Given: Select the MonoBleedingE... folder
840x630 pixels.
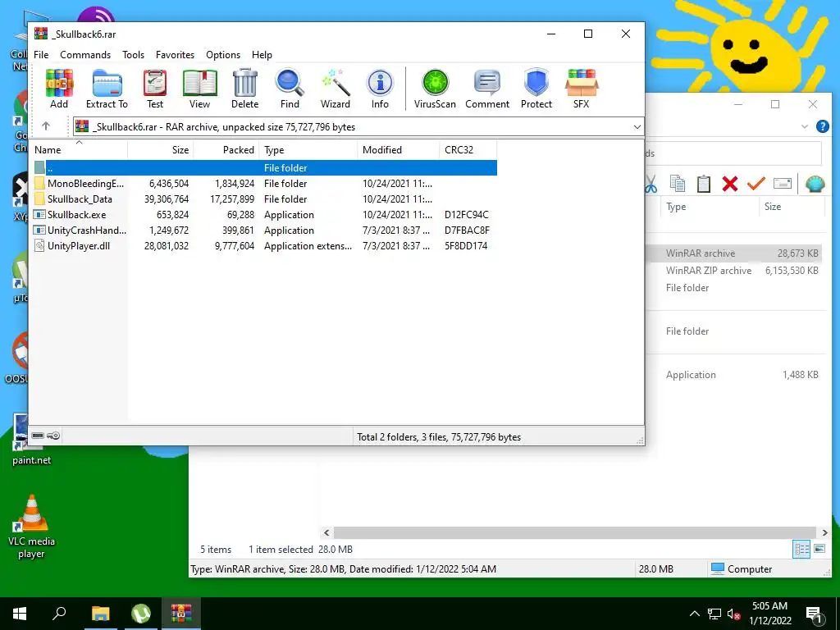Looking at the screenshot, I should [265, 183].
